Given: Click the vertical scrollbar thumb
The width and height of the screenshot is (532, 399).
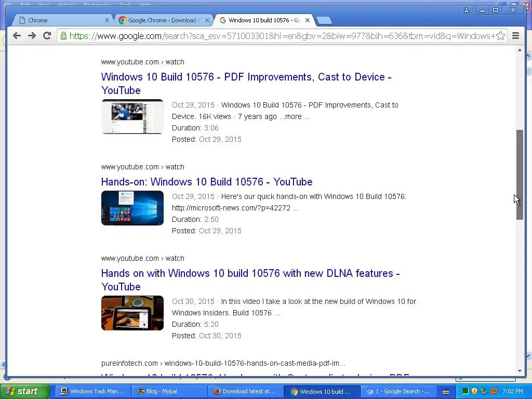Looking at the screenshot, I should 520,175.
